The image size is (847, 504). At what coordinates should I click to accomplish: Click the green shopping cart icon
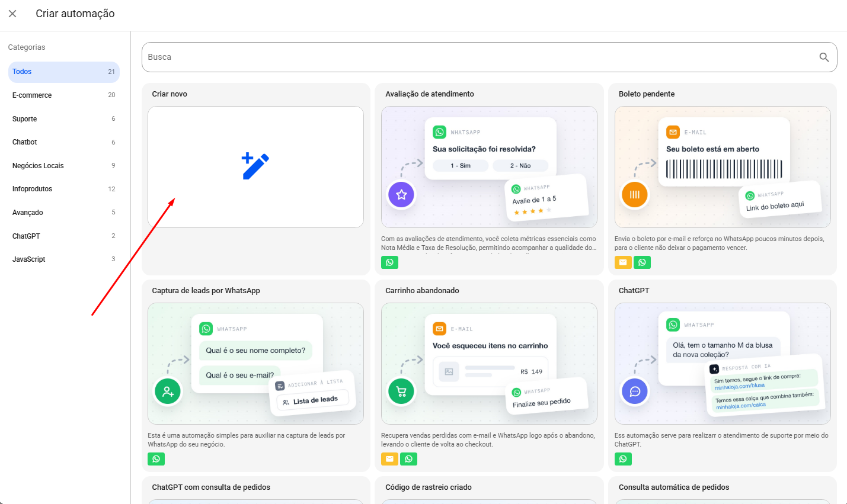(x=401, y=391)
